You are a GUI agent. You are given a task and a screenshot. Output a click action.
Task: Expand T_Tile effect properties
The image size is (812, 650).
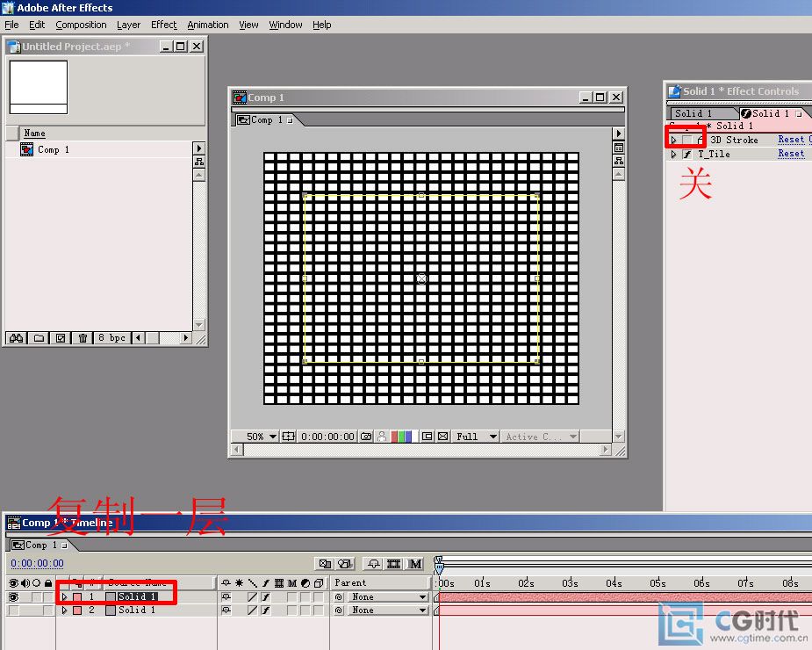coord(673,154)
